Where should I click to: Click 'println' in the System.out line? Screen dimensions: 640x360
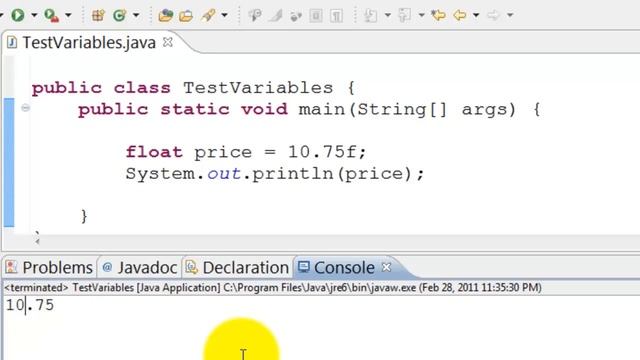tap(292, 174)
